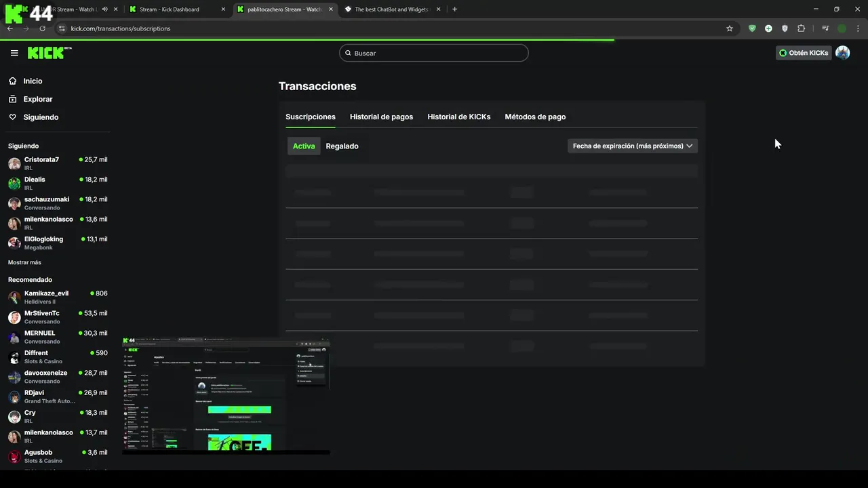Open the Kamikaze_evil recommended channel
The image size is (868, 488).
click(58, 297)
